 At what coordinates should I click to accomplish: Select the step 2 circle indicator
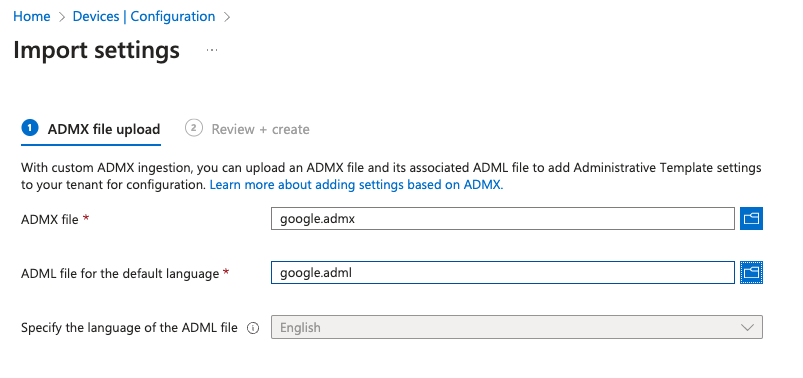click(x=193, y=128)
